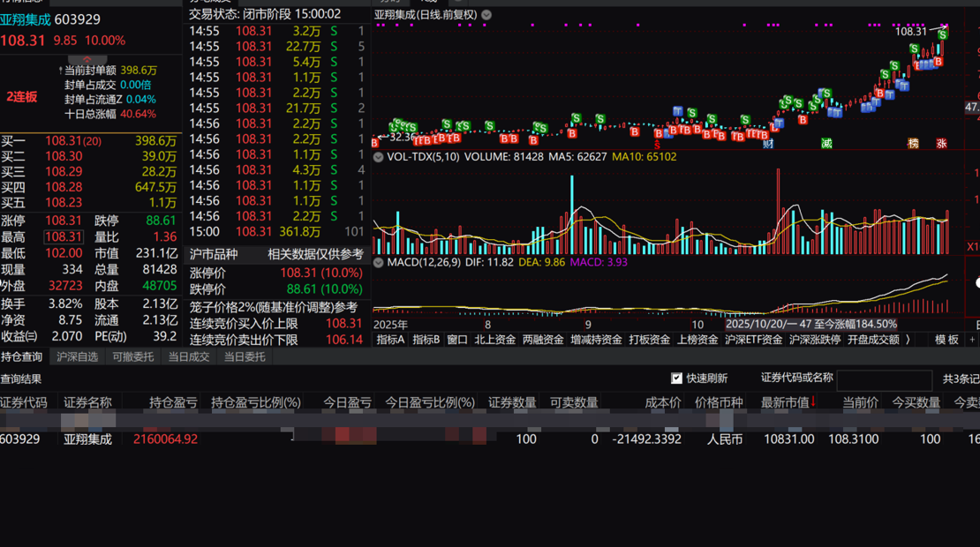The width and height of the screenshot is (980, 547).
Task: Select the 买二 bid price 108.30 row
Action: 91,157
